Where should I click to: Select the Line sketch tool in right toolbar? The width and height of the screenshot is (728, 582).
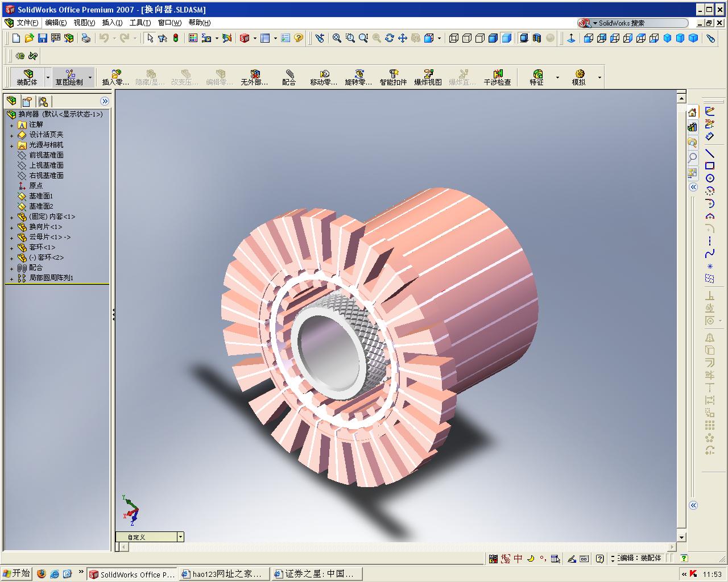[710, 153]
